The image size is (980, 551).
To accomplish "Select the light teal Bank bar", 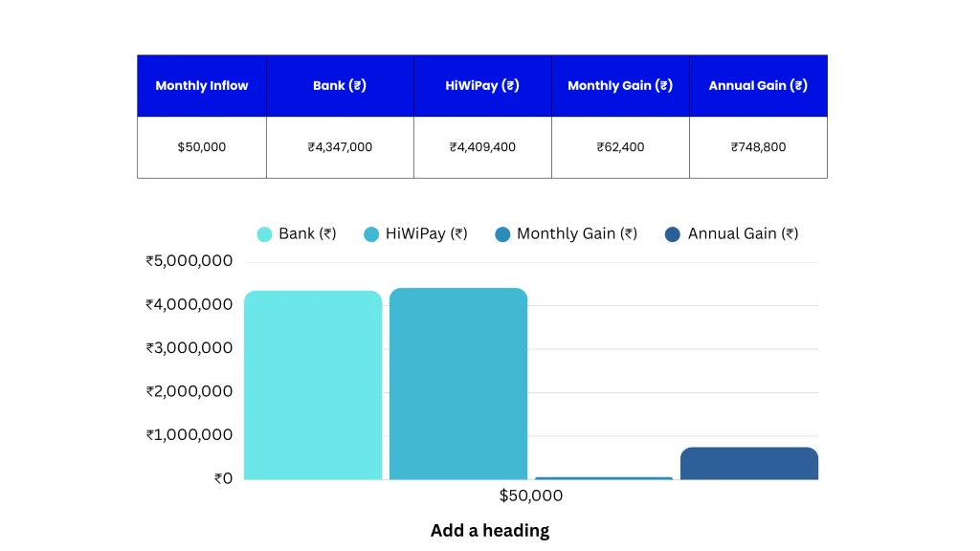I will click(313, 383).
